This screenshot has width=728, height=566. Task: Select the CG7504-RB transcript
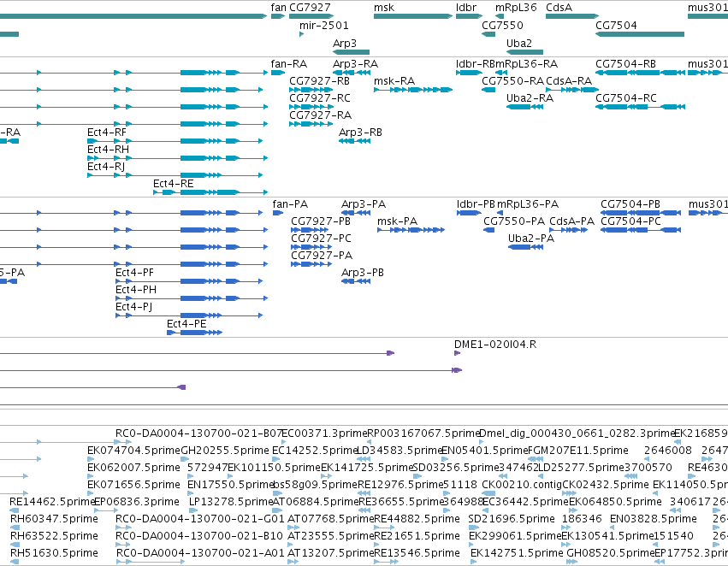[640, 73]
